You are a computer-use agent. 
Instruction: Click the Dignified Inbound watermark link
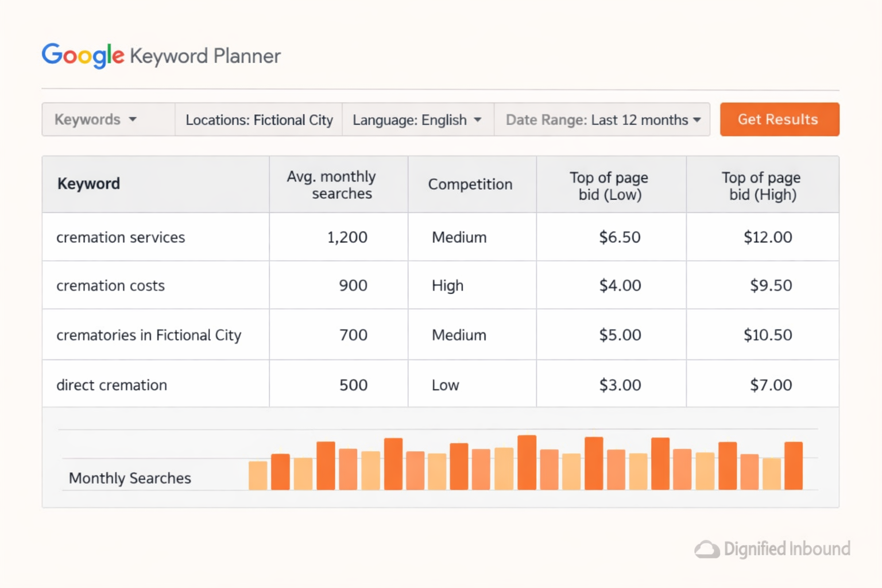787,549
